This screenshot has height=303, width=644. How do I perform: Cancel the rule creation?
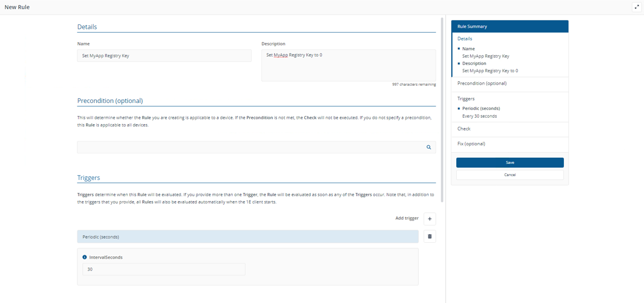coord(510,175)
